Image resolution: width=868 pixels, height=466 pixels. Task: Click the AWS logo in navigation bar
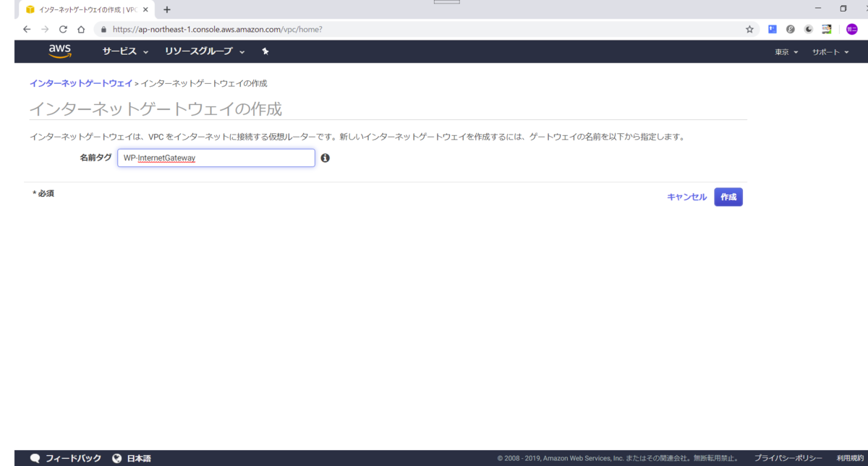(59, 51)
